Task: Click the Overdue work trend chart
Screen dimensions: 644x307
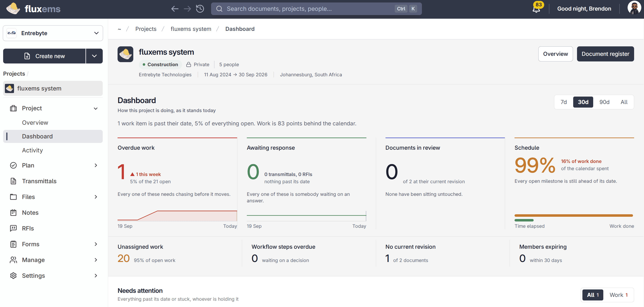Action: tap(177, 216)
